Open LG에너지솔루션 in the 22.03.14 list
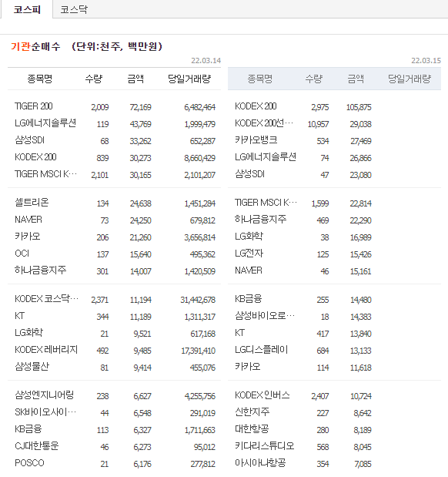 [45, 123]
